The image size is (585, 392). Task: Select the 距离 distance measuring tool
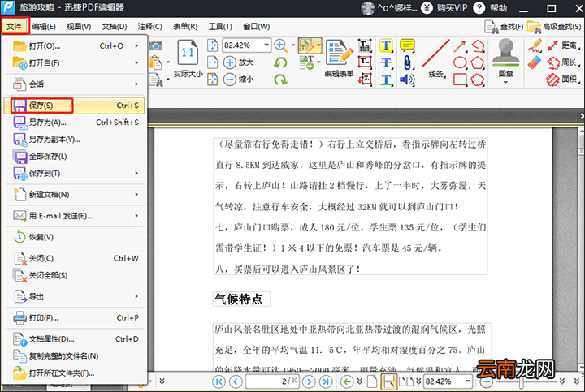point(563,45)
